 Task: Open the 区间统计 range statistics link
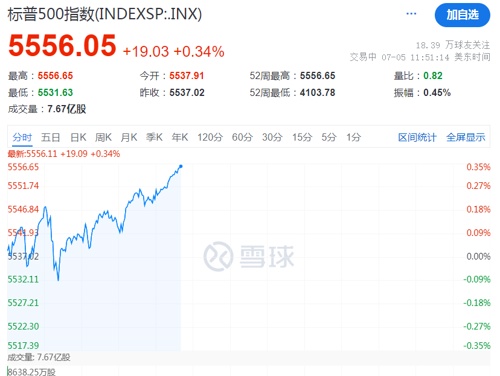click(417, 137)
